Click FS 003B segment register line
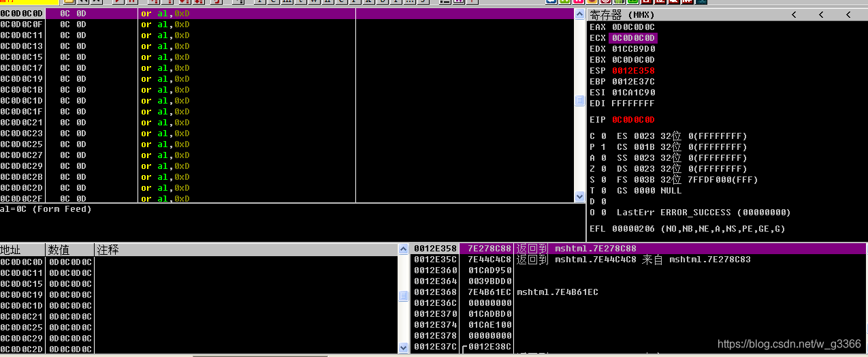The width and height of the screenshot is (868, 357). 687,180
